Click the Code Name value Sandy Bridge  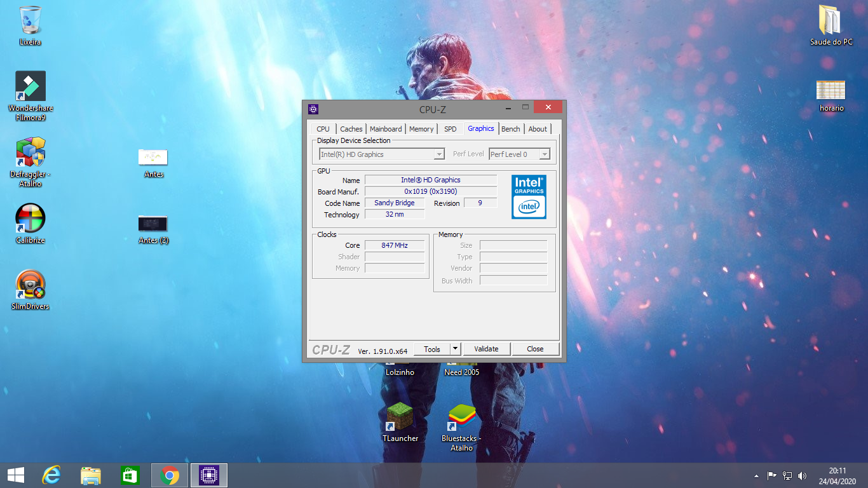pos(395,203)
